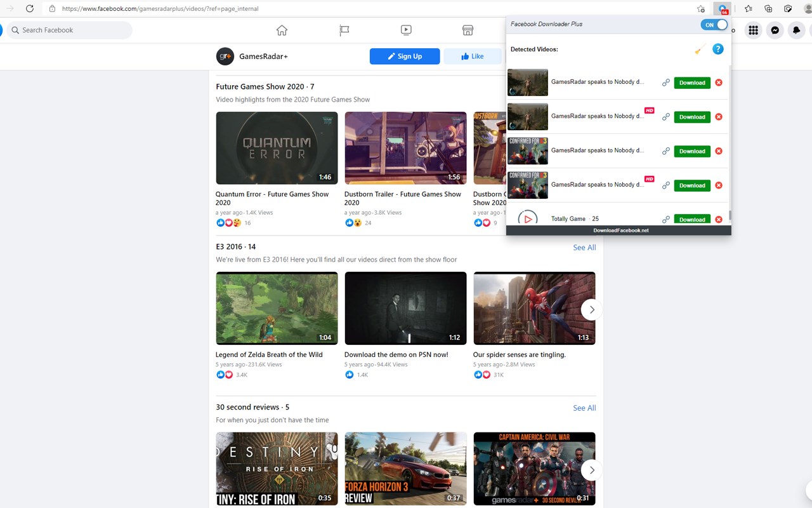This screenshot has height=508, width=812.
Task: Download the HD Confirmed for E3 video
Action: tap(692, 185)
